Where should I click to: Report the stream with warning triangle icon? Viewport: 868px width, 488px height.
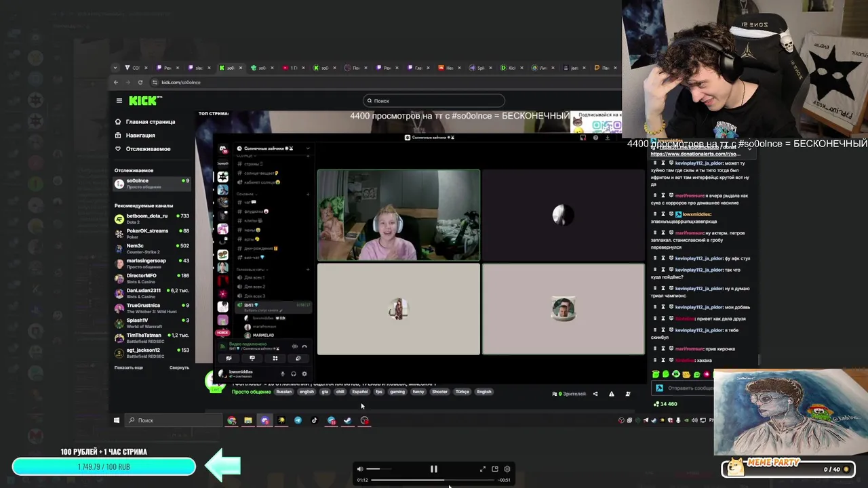[x=612, y=394]
